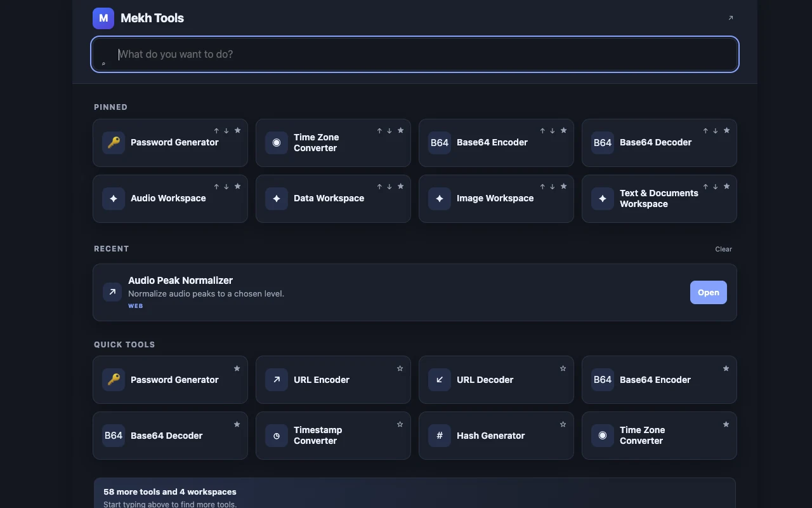
Task: Move pinned Password Generator up
Action: (216, 131)
